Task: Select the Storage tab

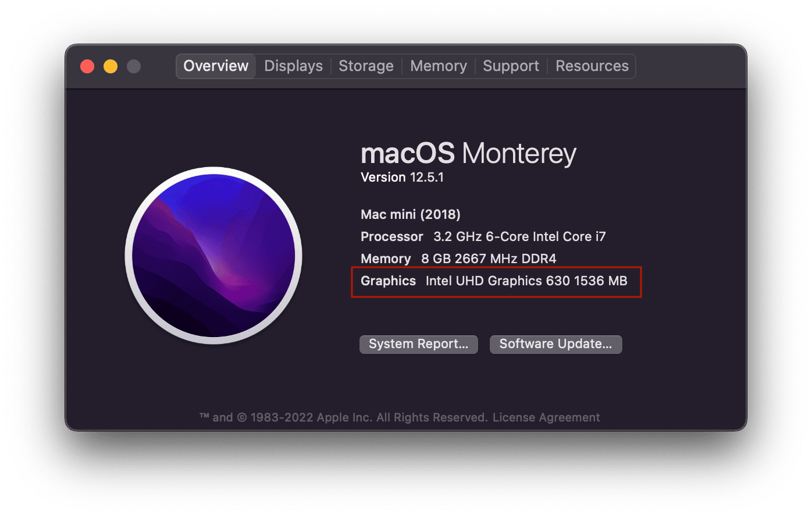Action: (x=366, y=66)
